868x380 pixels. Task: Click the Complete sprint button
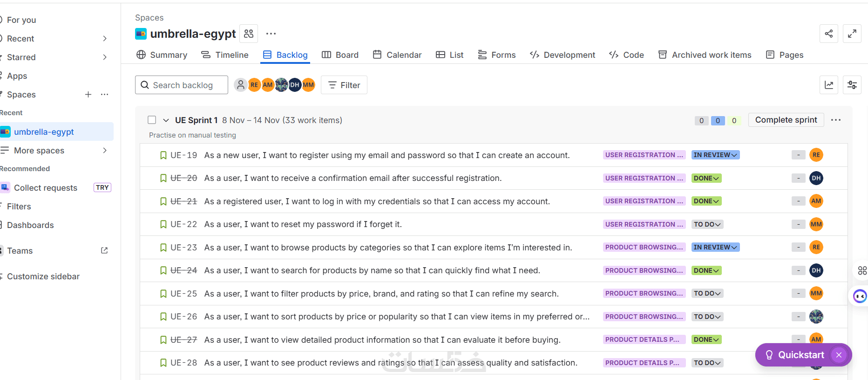pos(786,120)
